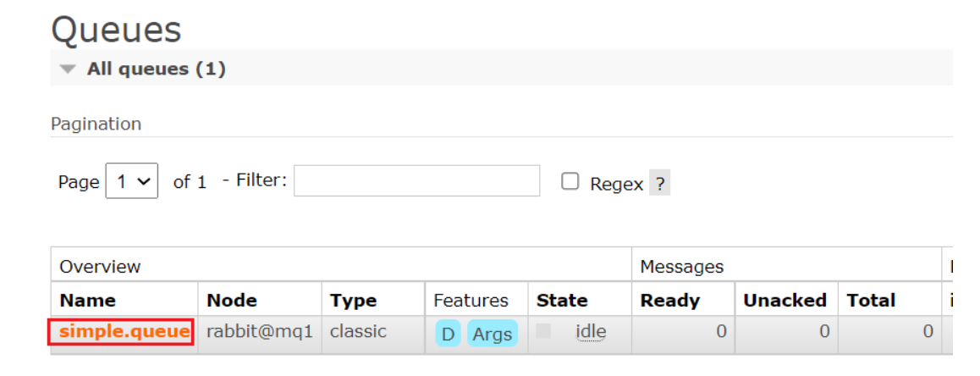Click the All queues (1) heading
This screenshot has height=376, width=980.
pos(156,69)
